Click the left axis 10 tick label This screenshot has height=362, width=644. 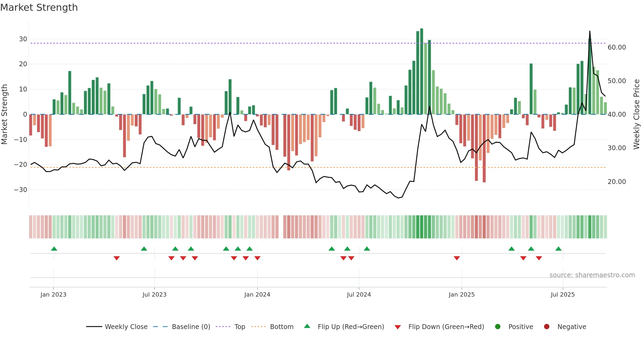pos(23,89)
